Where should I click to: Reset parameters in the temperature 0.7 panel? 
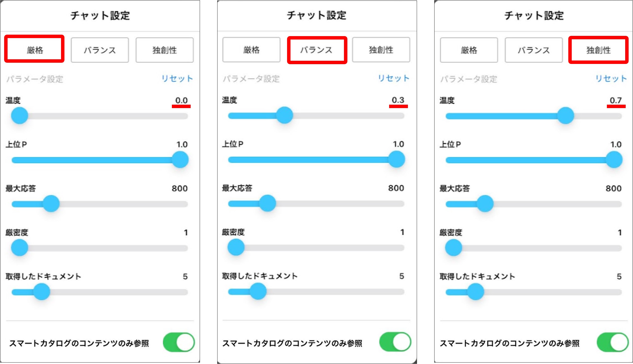[x=611, y=79]
